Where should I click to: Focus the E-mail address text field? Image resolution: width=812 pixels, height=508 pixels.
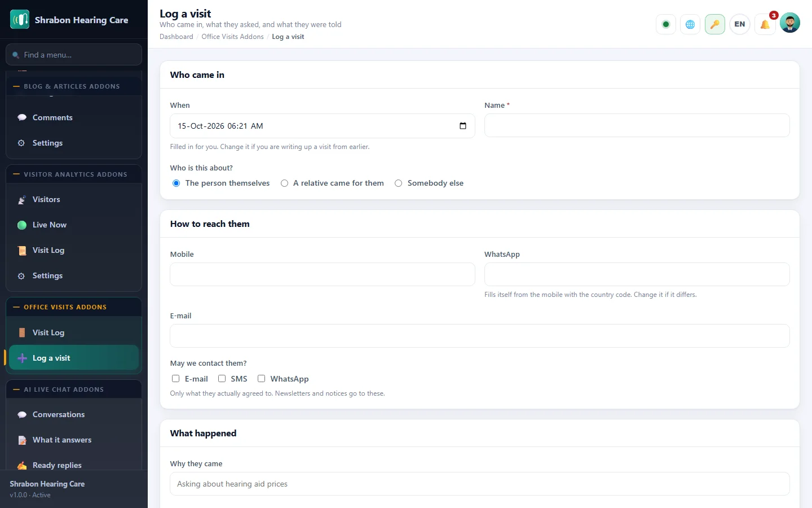click(x=480, y=336)
